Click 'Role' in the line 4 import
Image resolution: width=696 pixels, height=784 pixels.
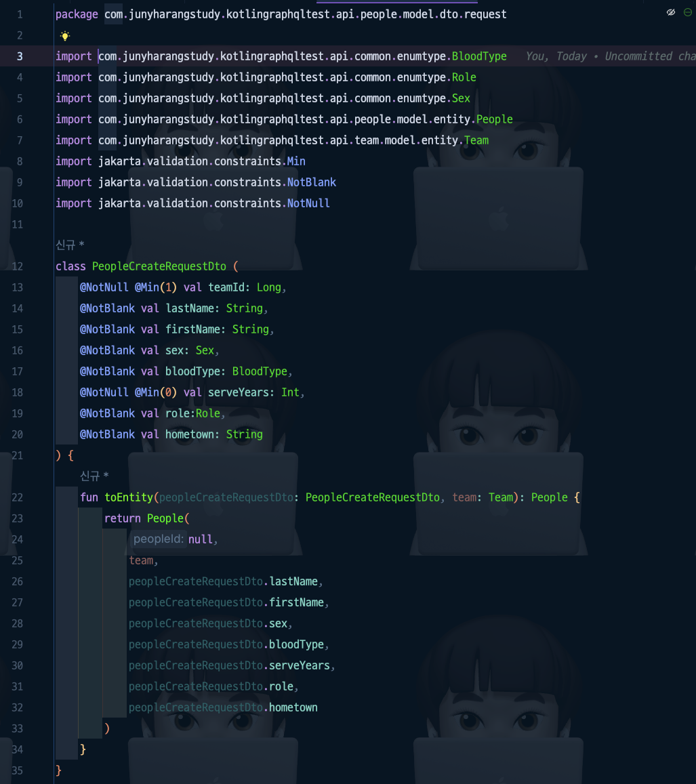click(464, 77)
